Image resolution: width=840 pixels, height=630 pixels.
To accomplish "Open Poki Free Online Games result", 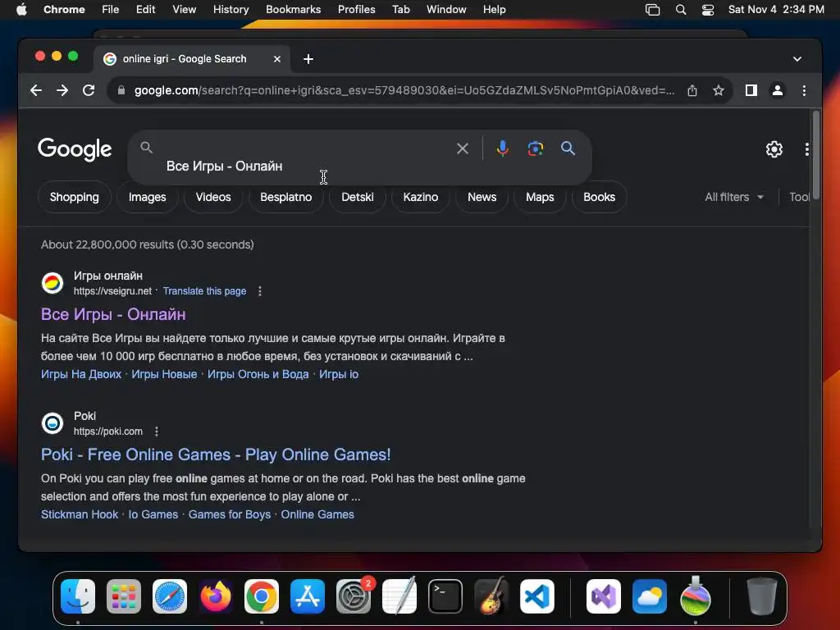I will [x=216, y=454].
